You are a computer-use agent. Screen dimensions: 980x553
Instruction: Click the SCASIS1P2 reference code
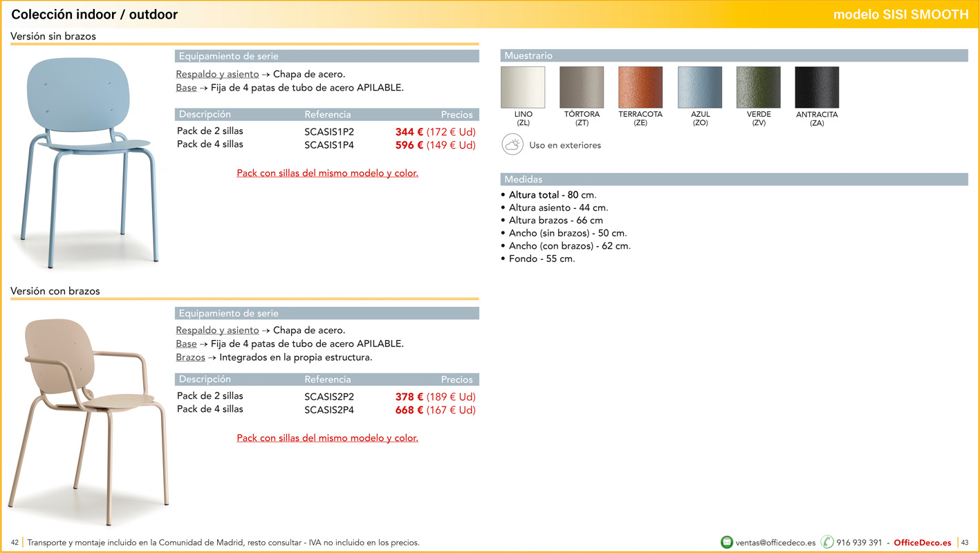pyautogui.click(x=329, y=131)
